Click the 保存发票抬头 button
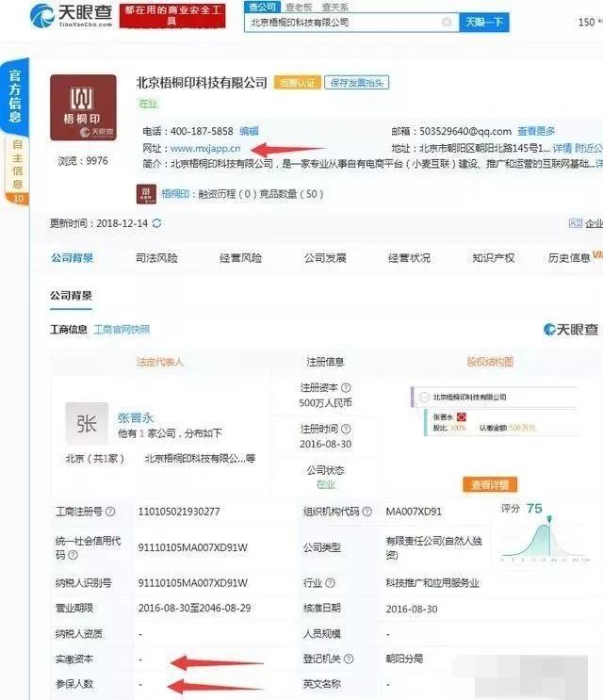Image resolution: width=603 pixels, height=700 pixels. tap(357, 83)
